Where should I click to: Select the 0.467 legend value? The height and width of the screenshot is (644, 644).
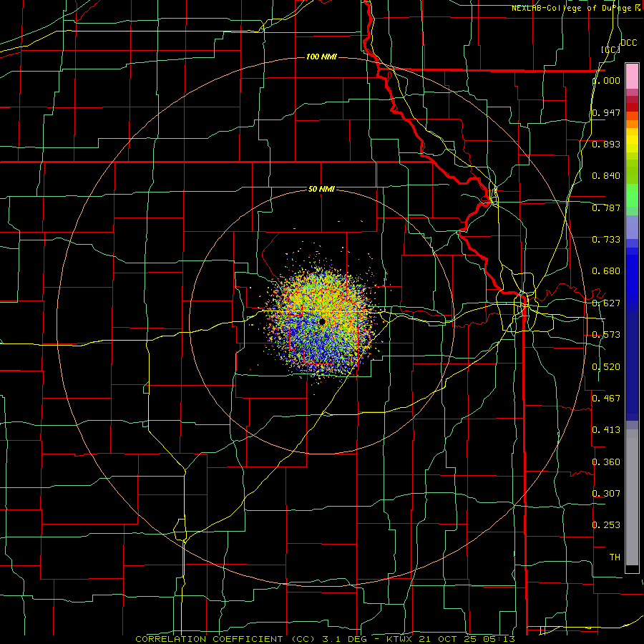[606, 399]
